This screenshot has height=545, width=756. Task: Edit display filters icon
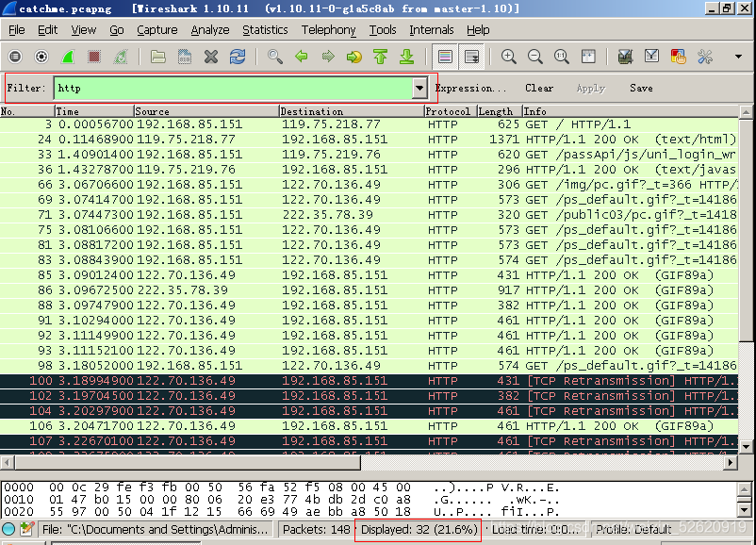(652, 57)
